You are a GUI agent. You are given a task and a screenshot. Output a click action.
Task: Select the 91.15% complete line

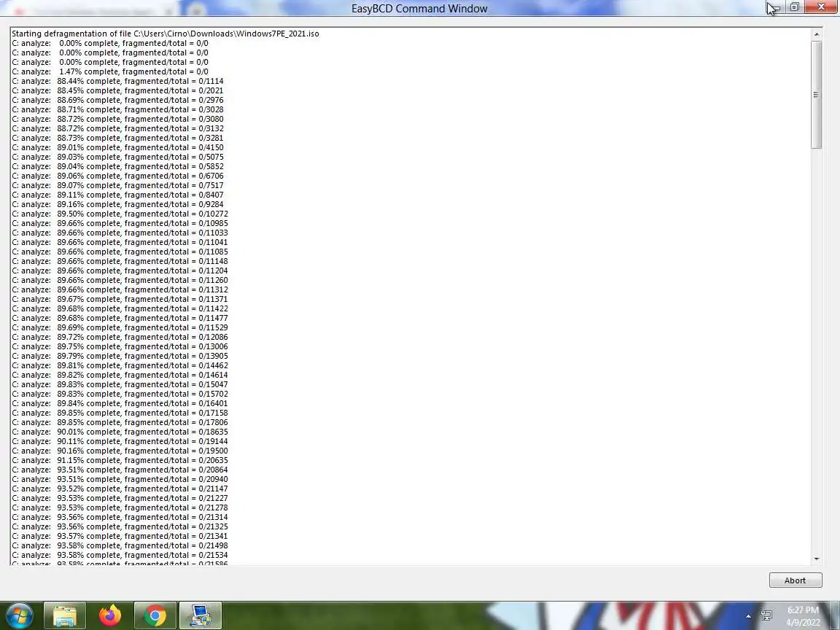(x=120, y=461)
